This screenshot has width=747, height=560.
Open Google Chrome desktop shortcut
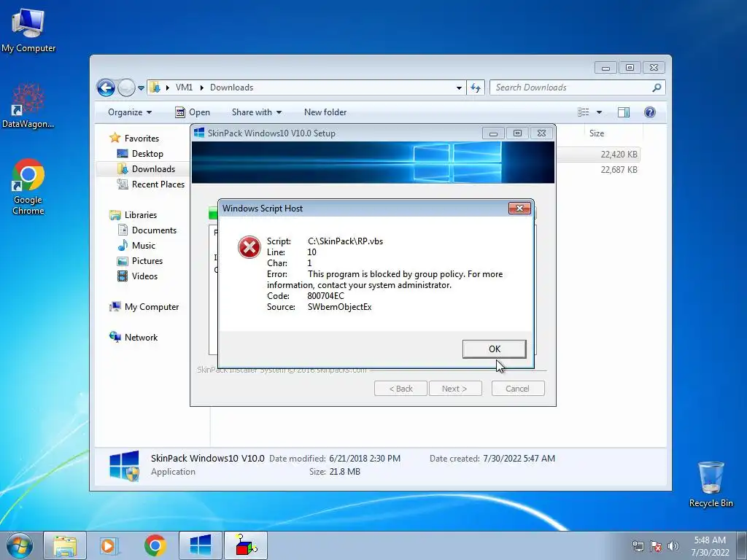click(x=28, y=187)
